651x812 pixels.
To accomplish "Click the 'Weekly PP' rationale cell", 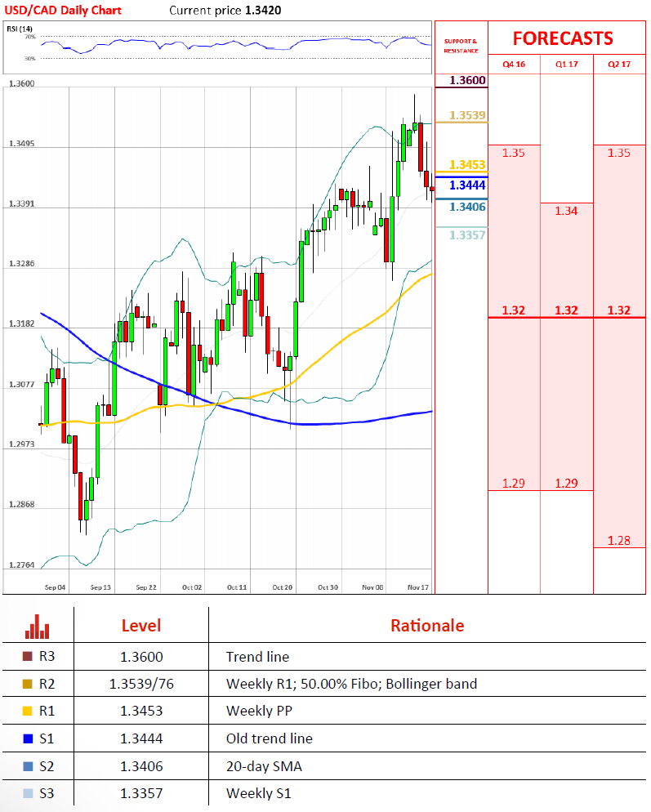I will tap(259, 711).
